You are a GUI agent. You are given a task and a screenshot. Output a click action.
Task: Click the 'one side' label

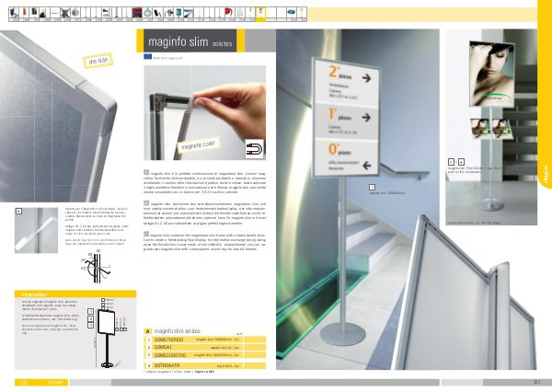coord(98,61)
